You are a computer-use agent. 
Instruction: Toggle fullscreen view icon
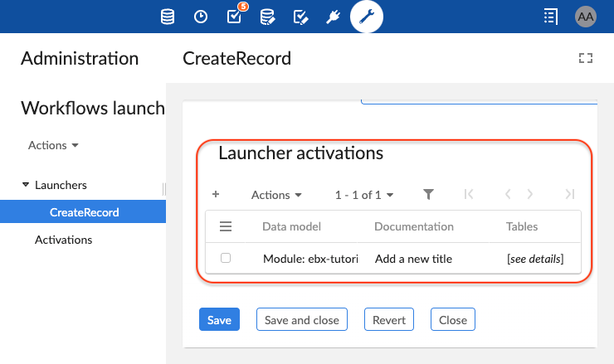point(586,58)
